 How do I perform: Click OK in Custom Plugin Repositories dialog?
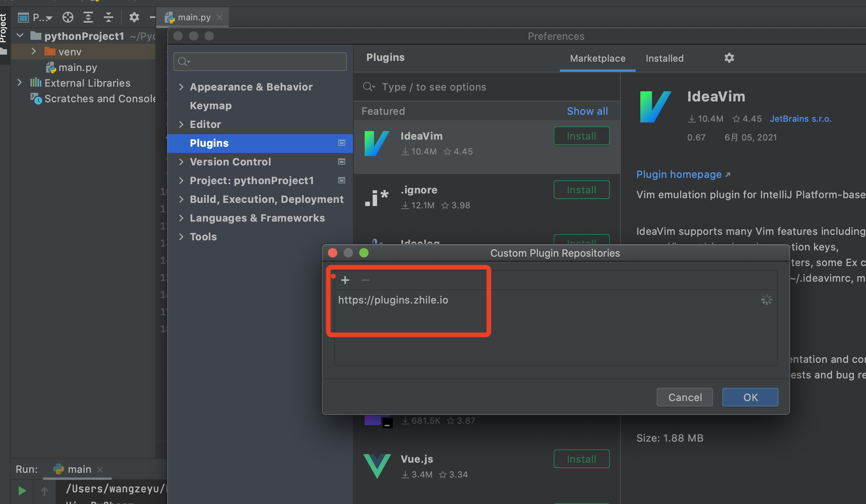pyautogui.click(x=750, y=397)
